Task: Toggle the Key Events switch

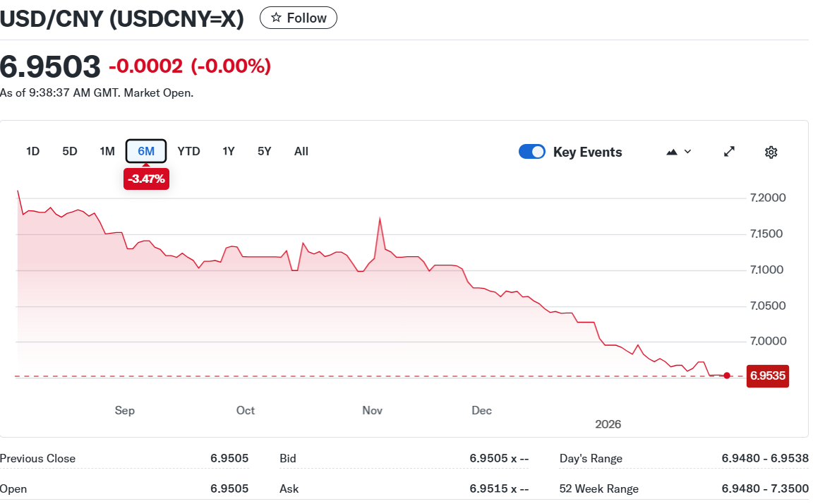Action: tap(532, 152)
